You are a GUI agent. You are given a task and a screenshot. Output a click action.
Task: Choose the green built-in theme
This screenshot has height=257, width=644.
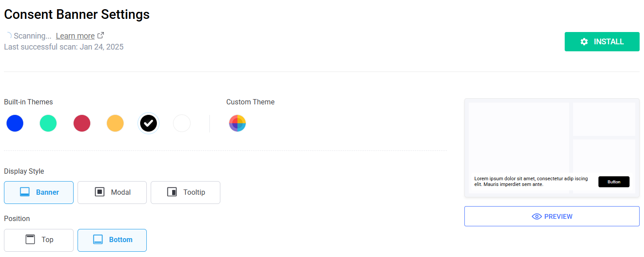point(48,123)
